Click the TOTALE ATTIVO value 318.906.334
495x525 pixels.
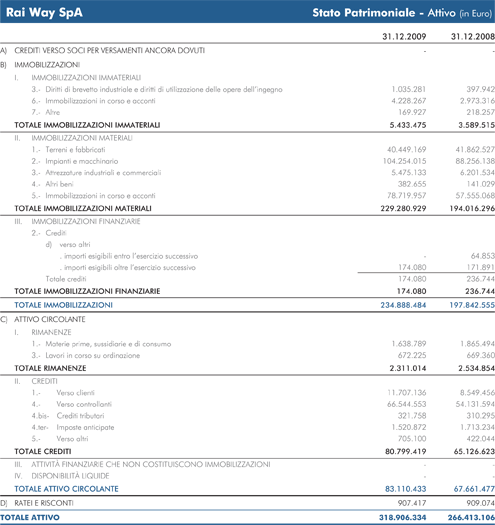[403, 518]
